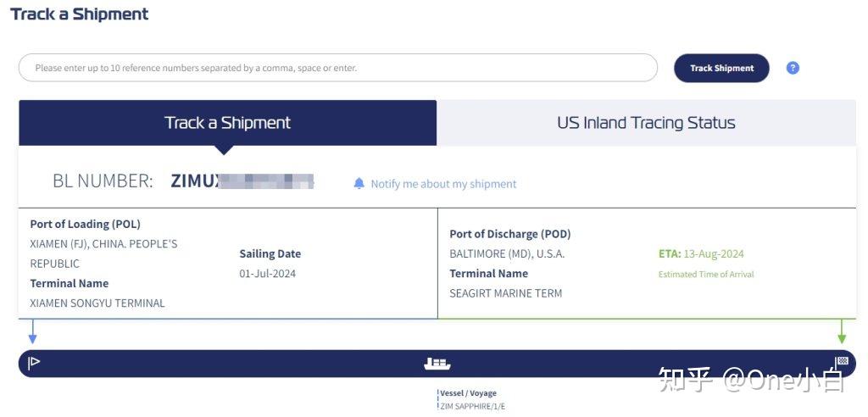The height and width of the screenshot is (417, 868).
Task: Click the Track a Shipment page heading
Action: point(80,14)
